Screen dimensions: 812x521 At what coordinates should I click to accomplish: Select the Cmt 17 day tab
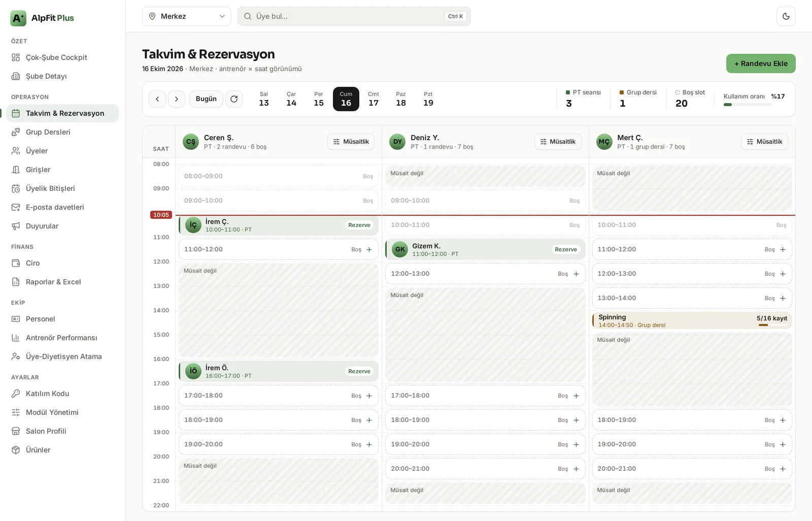point(374,99)
